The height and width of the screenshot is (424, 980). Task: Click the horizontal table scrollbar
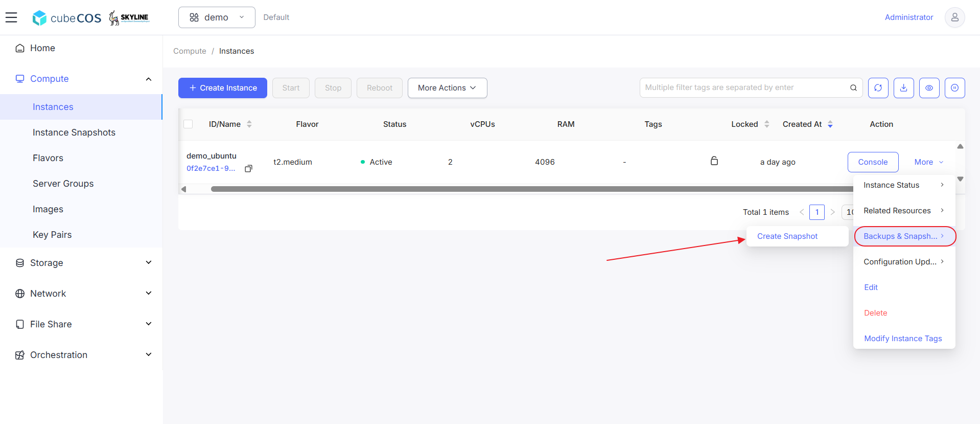(x=531, y=189)
